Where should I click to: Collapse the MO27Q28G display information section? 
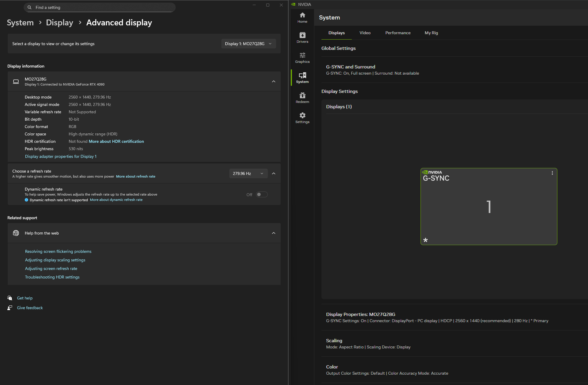click(x=274, y=81)
